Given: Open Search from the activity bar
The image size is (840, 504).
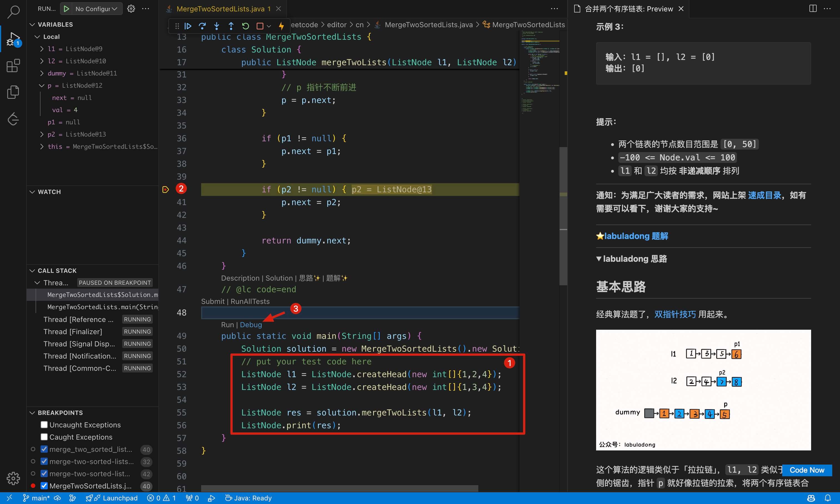Looking at the screenshot, I should point(13,12).
